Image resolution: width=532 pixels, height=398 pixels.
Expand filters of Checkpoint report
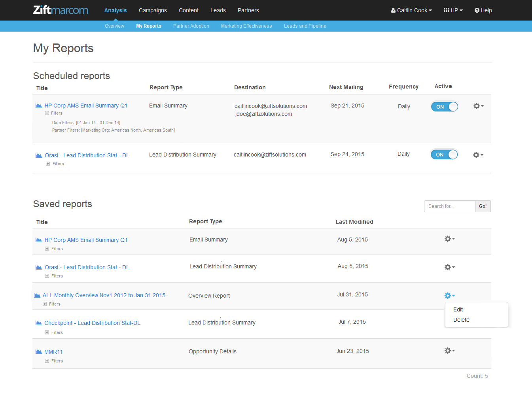[x=47, y=332]
